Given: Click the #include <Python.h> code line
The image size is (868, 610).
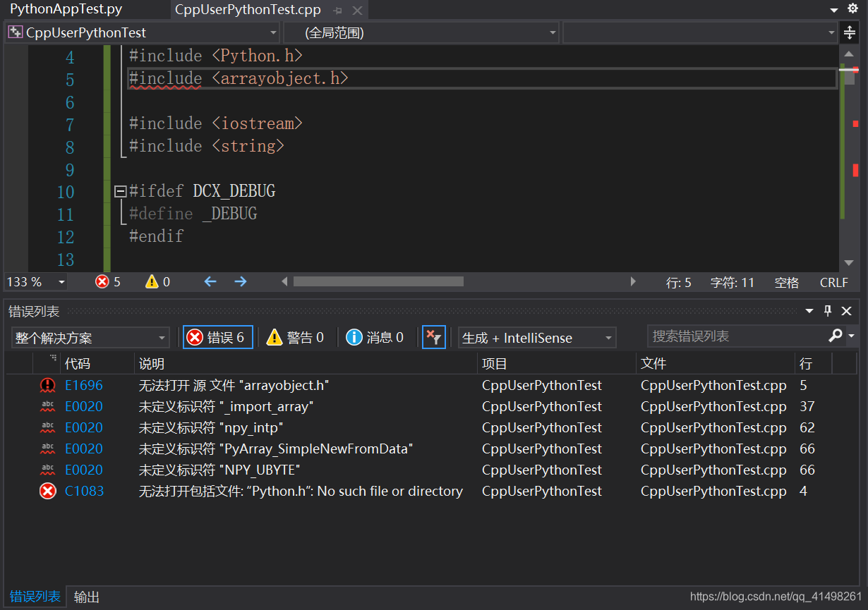Looking at the screenshot, I should pos(216,56).
